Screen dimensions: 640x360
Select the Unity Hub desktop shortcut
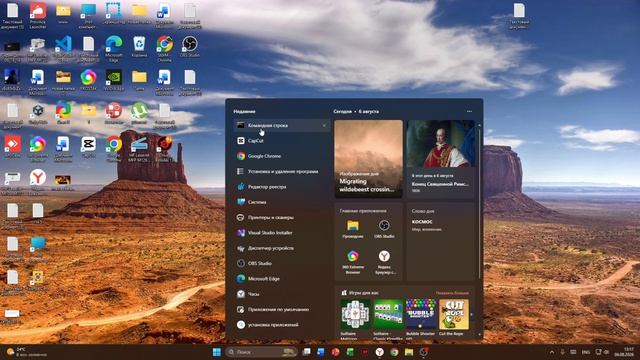point(38,113)
